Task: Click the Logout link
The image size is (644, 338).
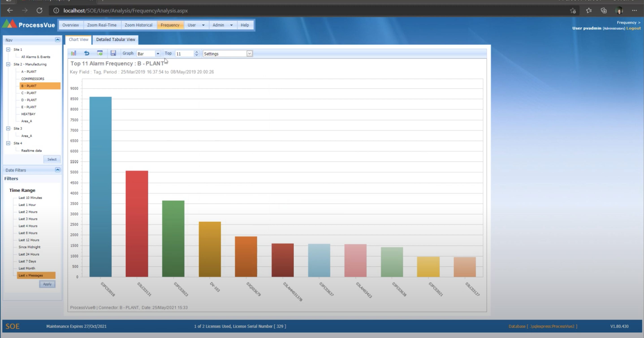Action: pos(633,28)
